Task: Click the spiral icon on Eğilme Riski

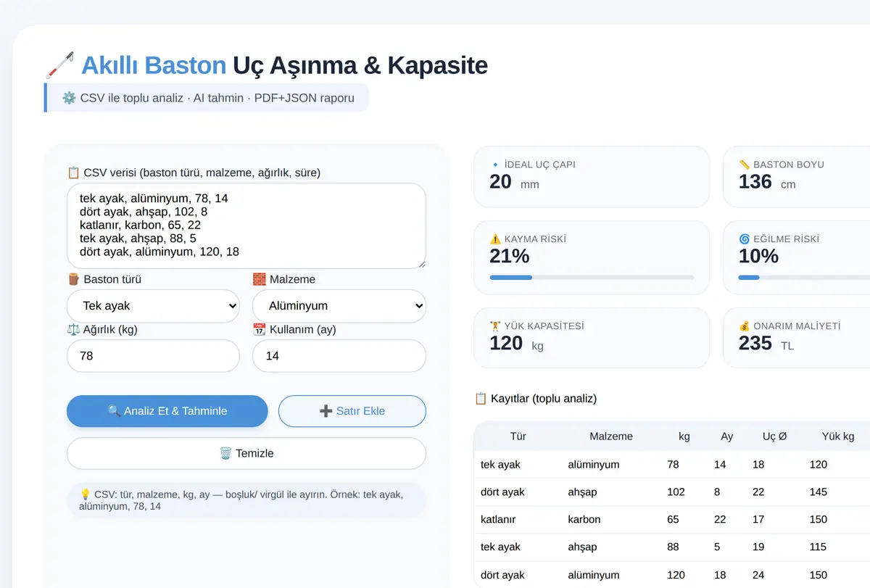Action: [x=744, y=239]
